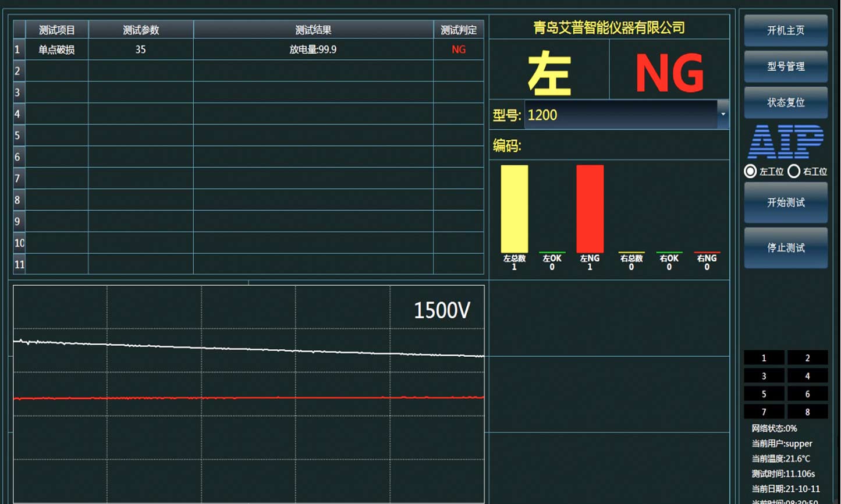Select the 左工位 radio button
The image size is (841, 504).
tap(750, 171)
